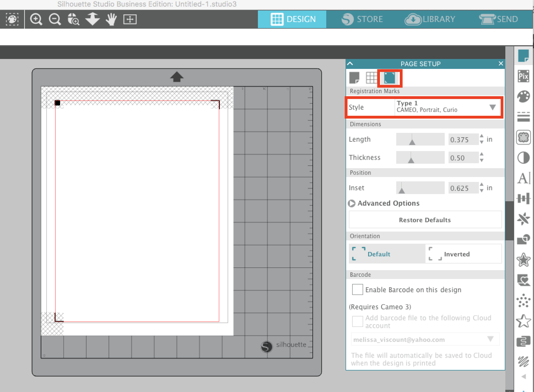Click the Zoom Out magnifier tool
The width and height of the screenshot is (534, 392).
point(55,19)
